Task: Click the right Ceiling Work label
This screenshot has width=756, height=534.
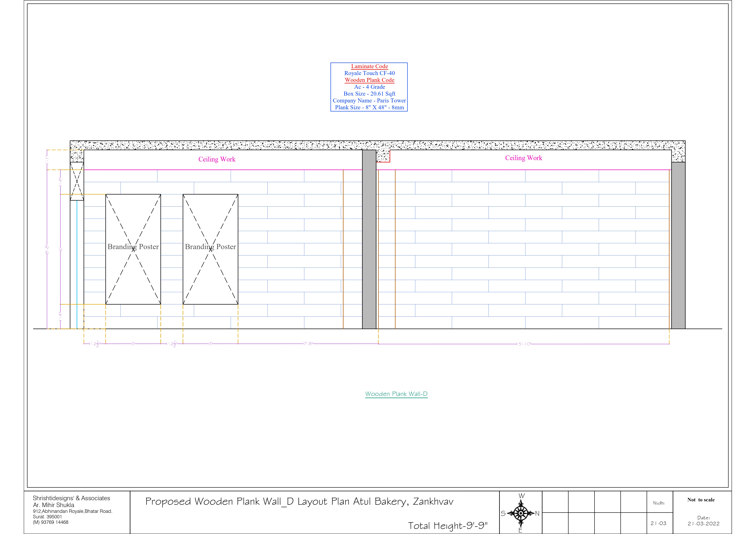Action: (524, 158)
